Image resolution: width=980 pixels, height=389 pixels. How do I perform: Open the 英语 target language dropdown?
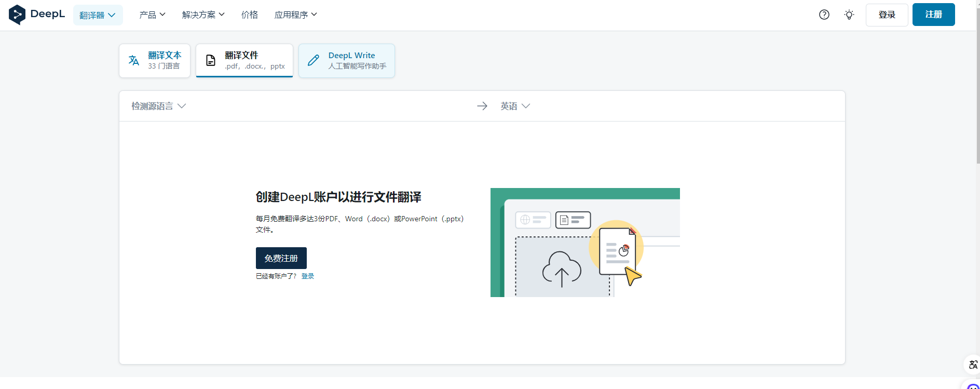pos(515,106)
